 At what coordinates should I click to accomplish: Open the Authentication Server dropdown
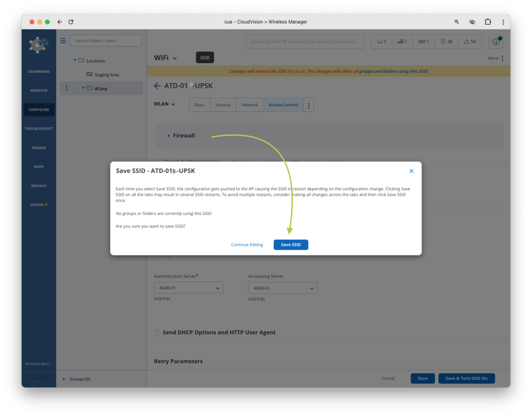(188, 288)
